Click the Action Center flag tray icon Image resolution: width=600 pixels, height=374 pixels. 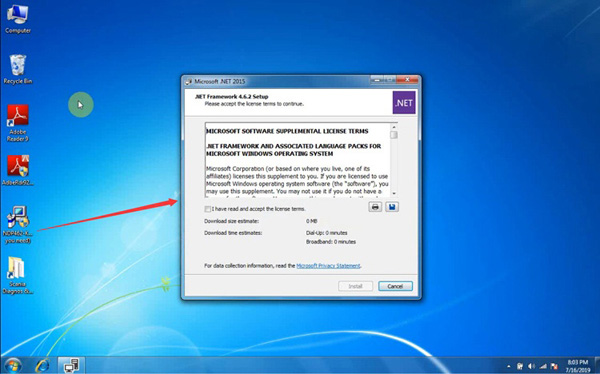(554, 366)
